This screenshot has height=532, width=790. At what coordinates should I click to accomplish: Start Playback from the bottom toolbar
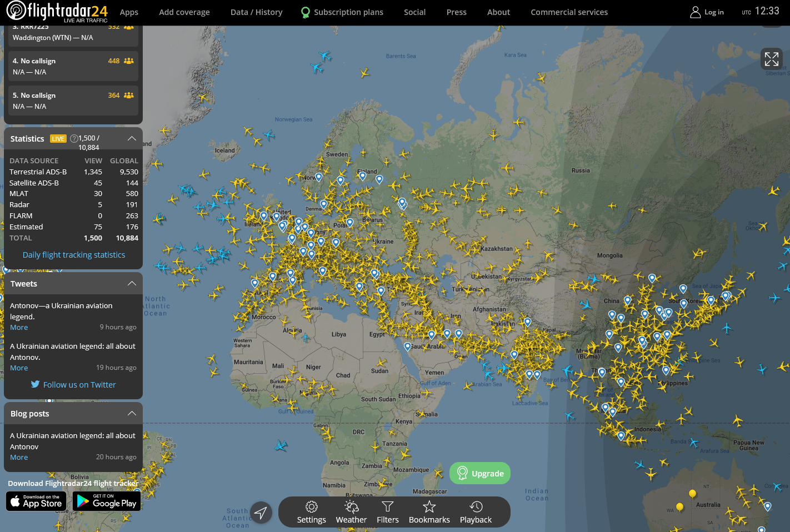point(476,511)
